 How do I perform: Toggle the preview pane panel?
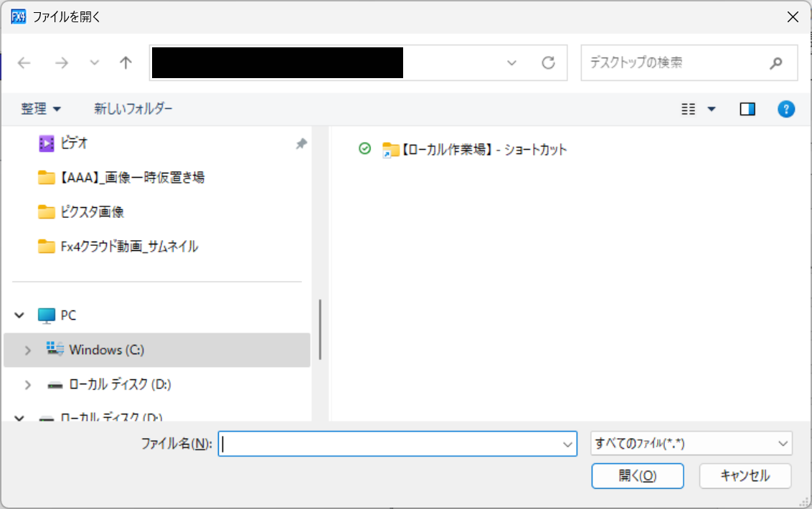coord(747,109)
